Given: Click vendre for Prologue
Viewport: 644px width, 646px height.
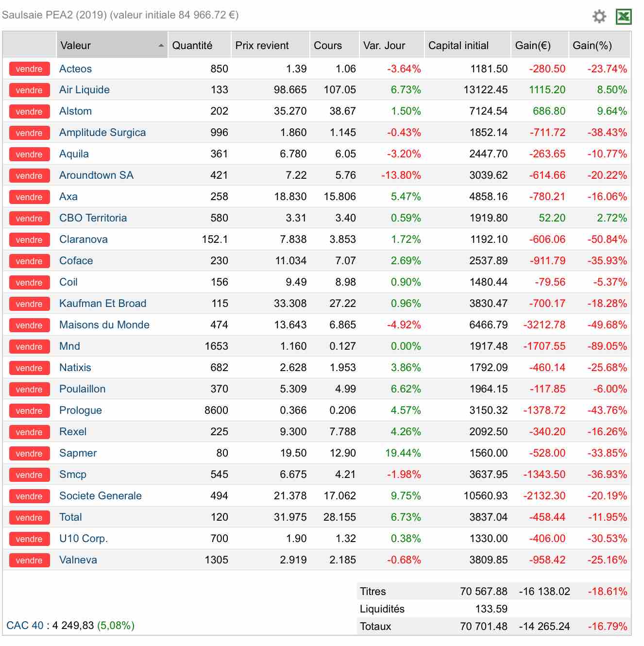Looking at the screenshot, I should (29, 411).
